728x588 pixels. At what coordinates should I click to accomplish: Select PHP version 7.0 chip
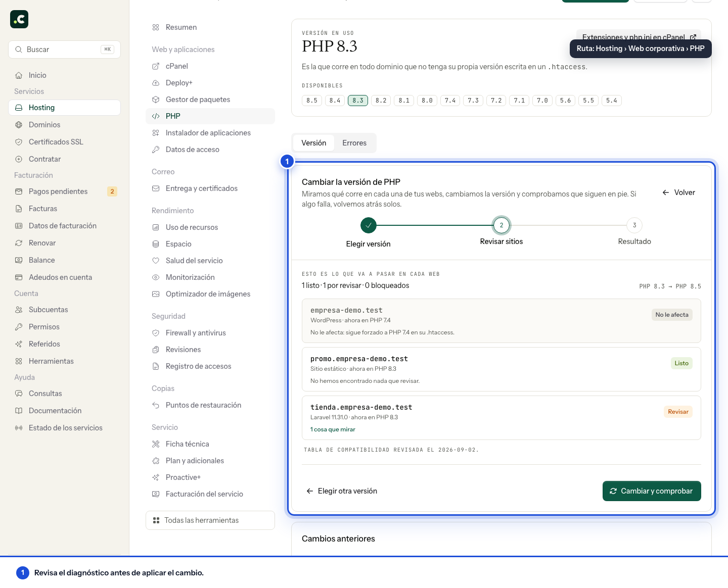tap(542, 101)
